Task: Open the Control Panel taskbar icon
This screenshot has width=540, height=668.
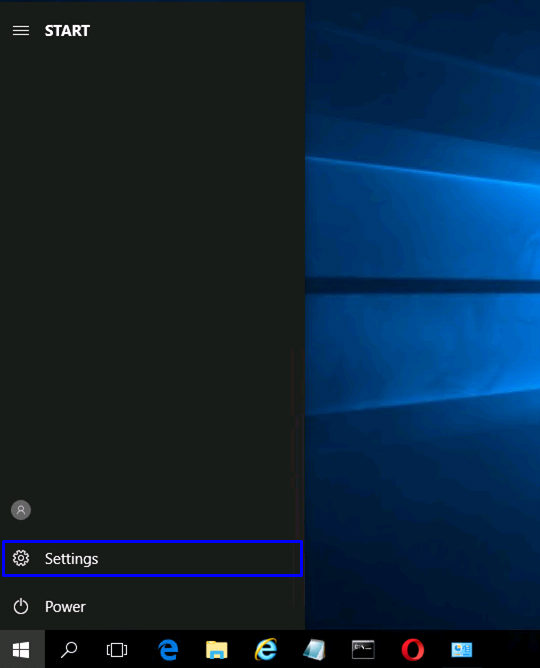Action: 462,650
